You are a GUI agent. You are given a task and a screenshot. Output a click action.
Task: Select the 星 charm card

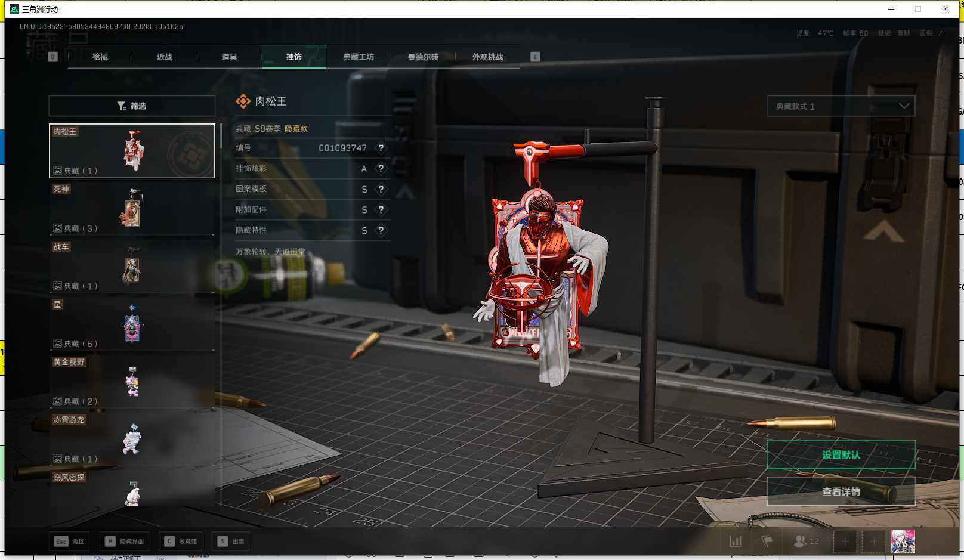(132, 324)
